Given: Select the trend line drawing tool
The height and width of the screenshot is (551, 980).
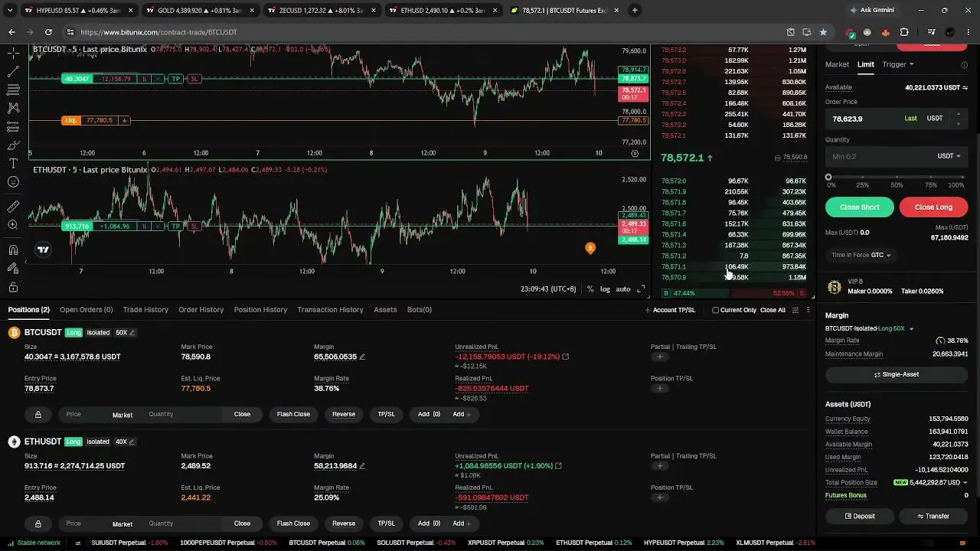Looking at the screenshot, I should coord(13,72).
